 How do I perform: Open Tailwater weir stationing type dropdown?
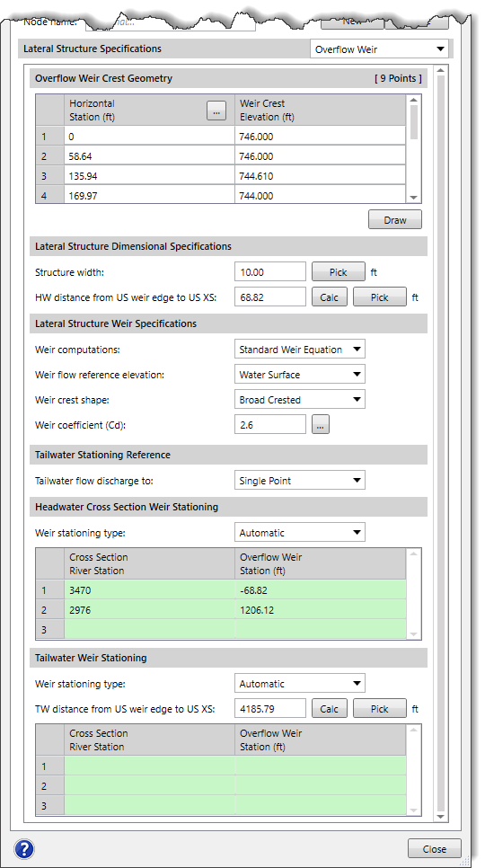(300, 684)
